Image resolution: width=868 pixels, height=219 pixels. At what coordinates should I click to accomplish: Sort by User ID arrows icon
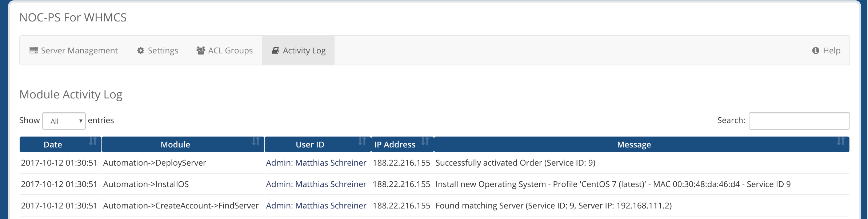pos(362,141)
